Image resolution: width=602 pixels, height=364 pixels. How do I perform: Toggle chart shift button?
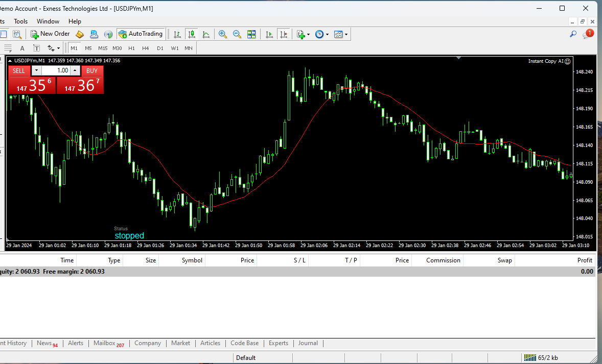(x=284, y=34)
